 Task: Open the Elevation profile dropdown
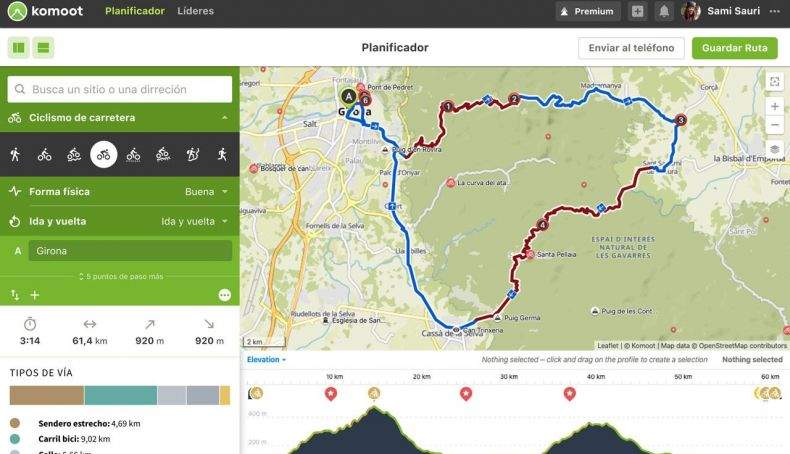(267, 359)
